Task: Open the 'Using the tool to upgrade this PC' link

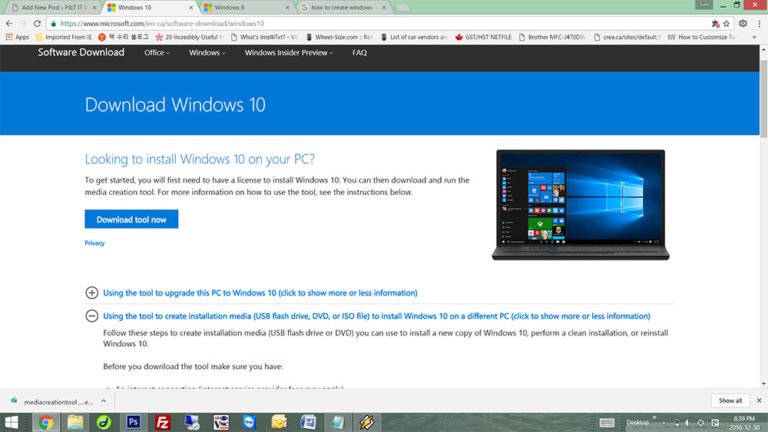Action: [260, 293]
